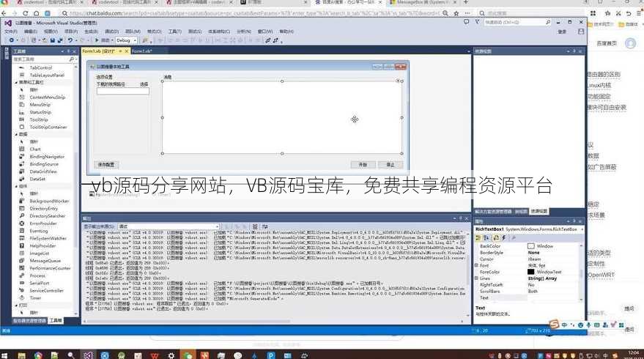Open the Tools(T) menu
644x359 pixels.
174,32
